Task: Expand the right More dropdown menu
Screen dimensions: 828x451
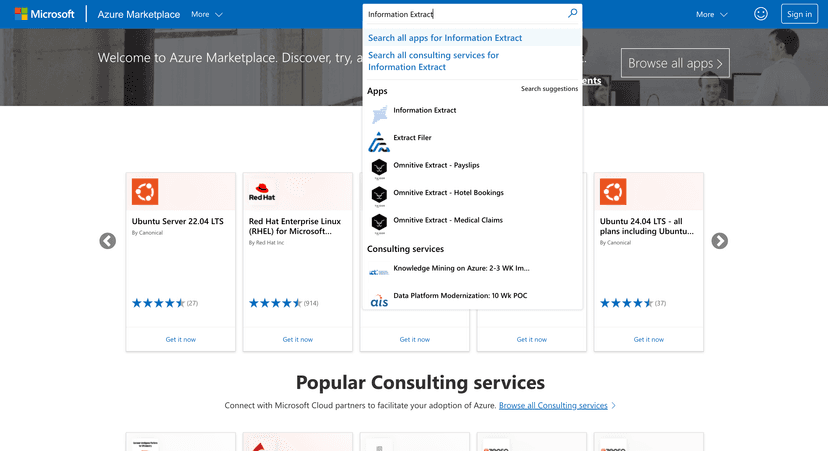Action: tap(711, 14)
